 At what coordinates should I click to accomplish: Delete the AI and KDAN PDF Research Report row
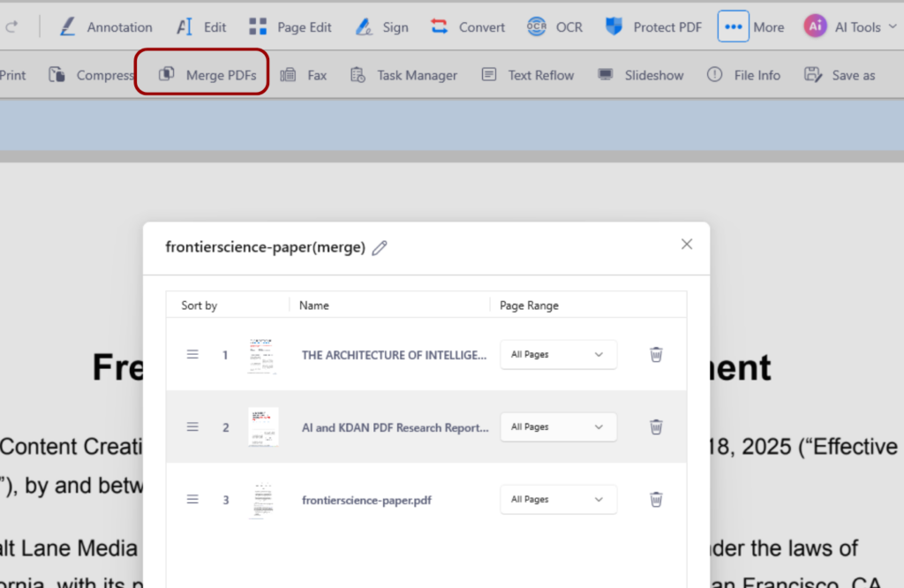tap(656, 426)
